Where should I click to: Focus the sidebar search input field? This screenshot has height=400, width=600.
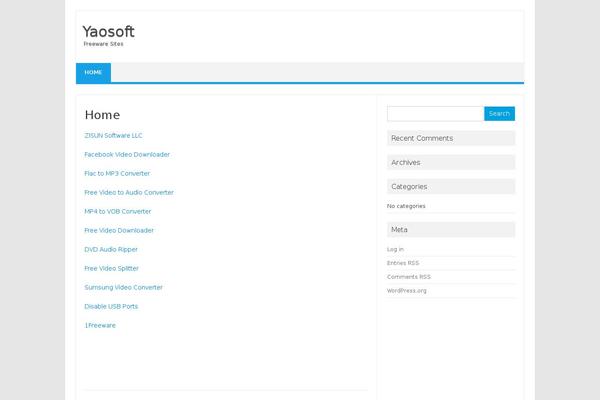[434, 114]
